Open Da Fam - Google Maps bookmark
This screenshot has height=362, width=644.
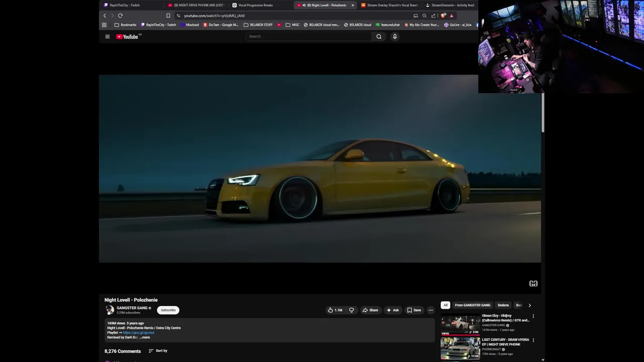tap(221, 25)
